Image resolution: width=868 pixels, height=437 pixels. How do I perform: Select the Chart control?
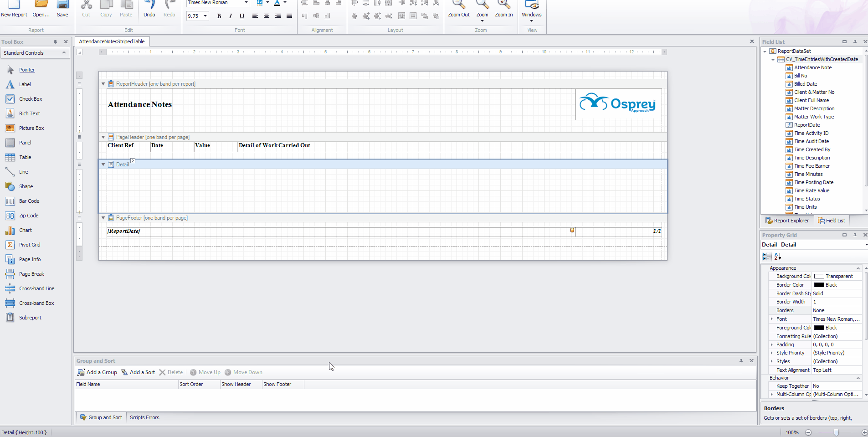tap(26, 230)
